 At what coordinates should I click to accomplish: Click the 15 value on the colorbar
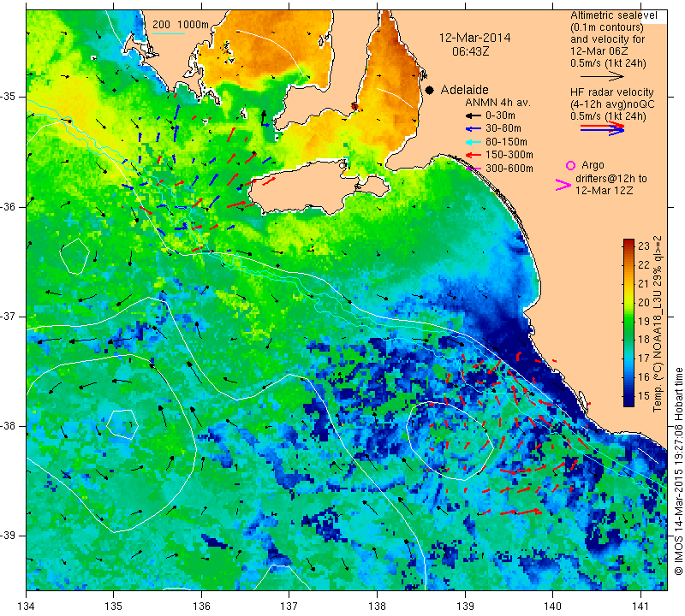(644, 396)
